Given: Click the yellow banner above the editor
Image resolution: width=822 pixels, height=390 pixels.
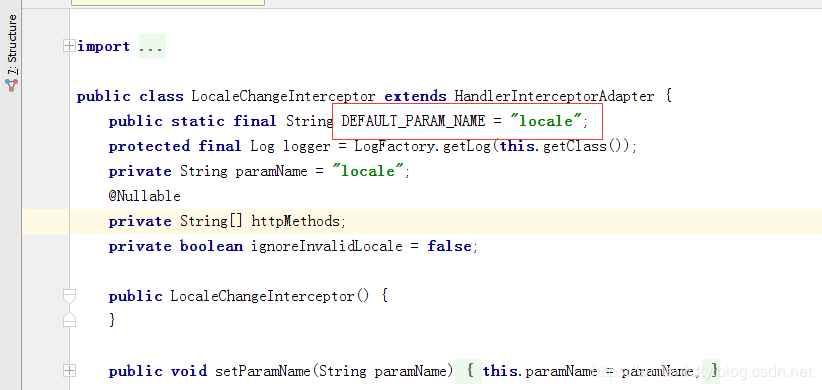Looking at the screenshot, I should coord(168,3).
